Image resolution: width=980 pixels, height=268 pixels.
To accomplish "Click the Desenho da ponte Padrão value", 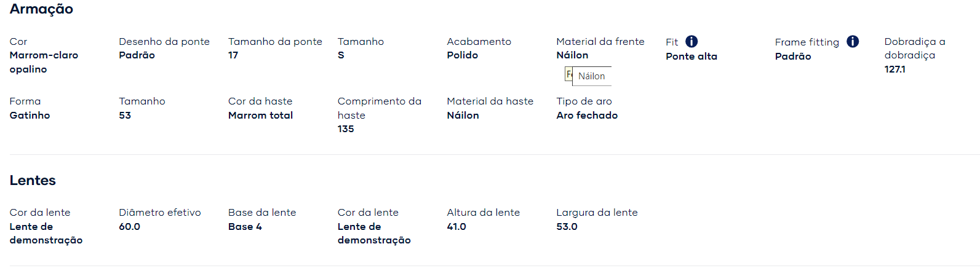I will 137,55.
